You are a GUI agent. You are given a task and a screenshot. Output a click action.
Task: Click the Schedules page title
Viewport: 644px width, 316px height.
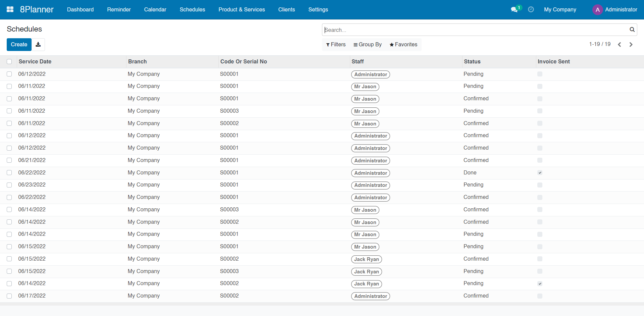pyautogui.click(x=24, y=29)
